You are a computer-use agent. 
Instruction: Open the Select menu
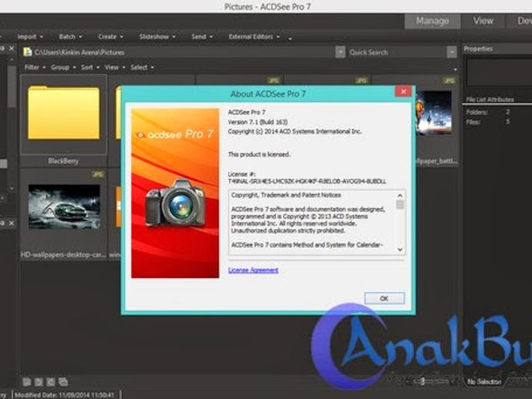point(142,68)
